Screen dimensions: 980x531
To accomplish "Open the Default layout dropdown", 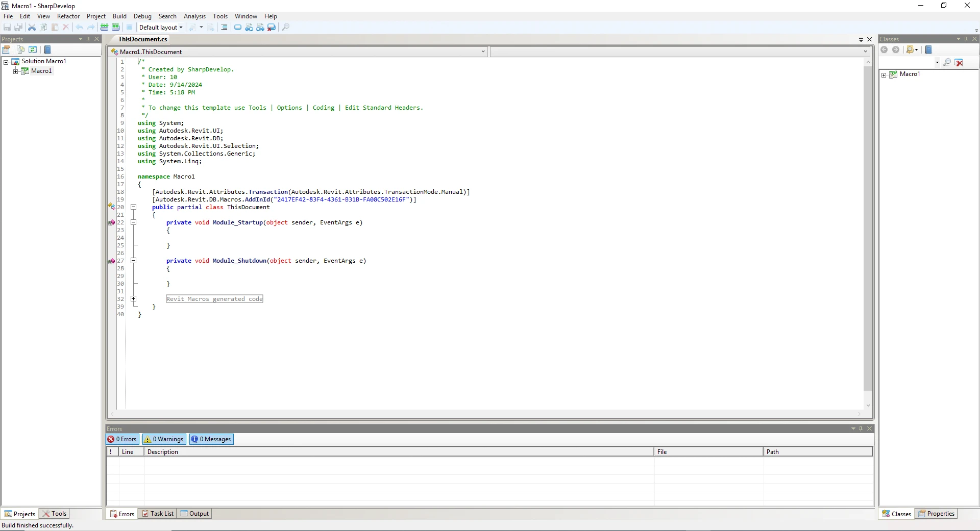I will pyautogui.click(x=161, y=28).
